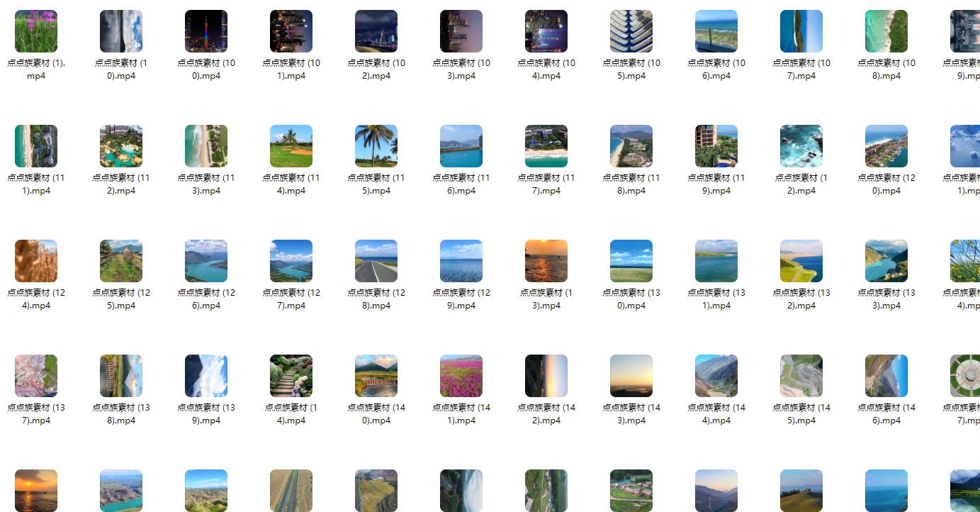Select 点点族素材 (130).mp4 grassland icon
Screen dimensions: 980x512
(x=631, y=261)
